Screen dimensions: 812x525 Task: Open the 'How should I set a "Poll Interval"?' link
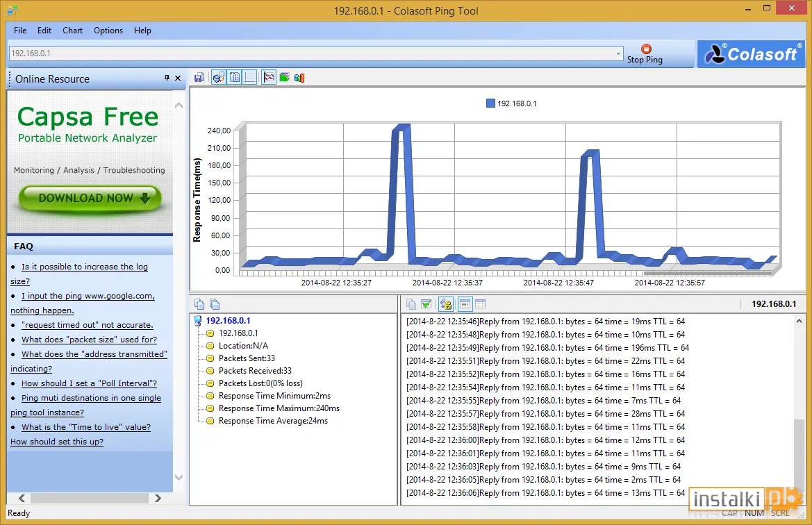pos(89,383)
